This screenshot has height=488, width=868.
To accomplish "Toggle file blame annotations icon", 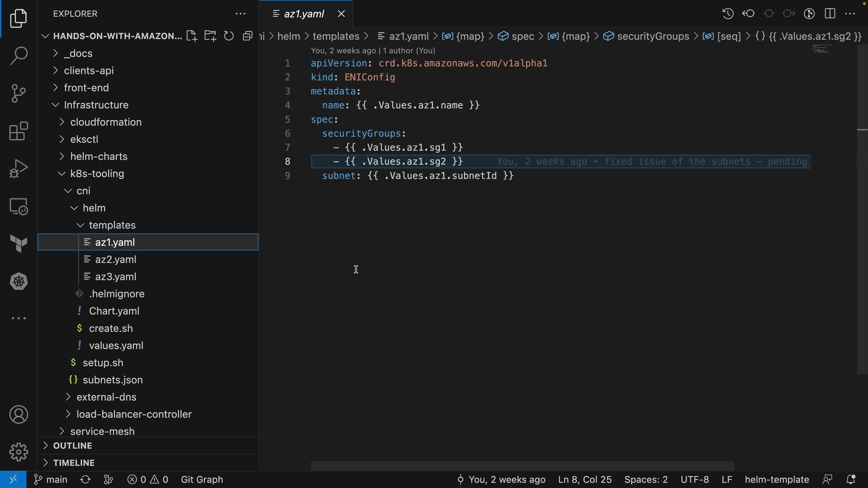I will [809, 14].
